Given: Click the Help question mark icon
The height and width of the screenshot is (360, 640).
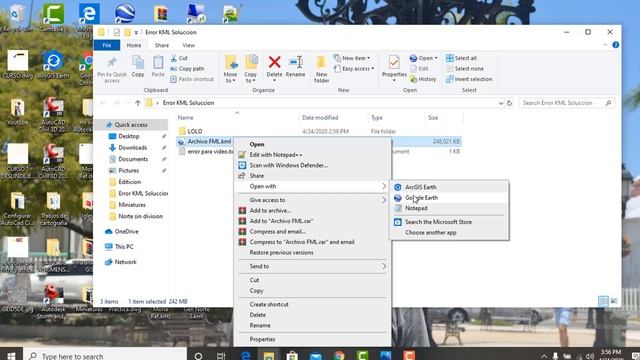Looking at the screenshot, I should [616, 45].
